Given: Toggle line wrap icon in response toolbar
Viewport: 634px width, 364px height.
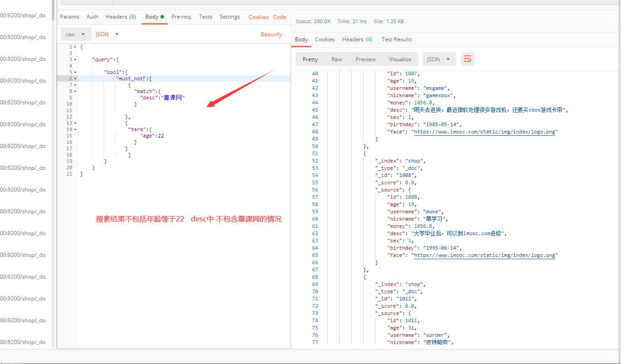Looking at the screenshot, I should tap(467, 59).
